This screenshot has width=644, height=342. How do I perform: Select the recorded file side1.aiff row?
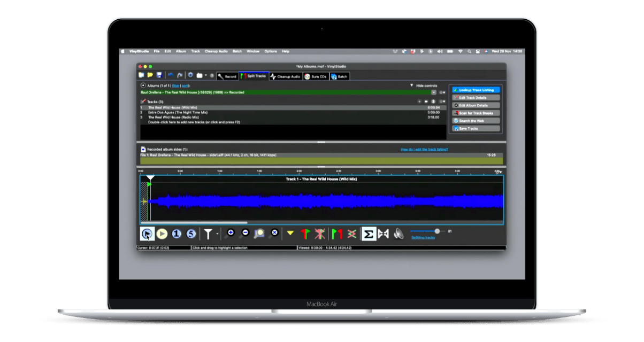[x=321, y=155]
